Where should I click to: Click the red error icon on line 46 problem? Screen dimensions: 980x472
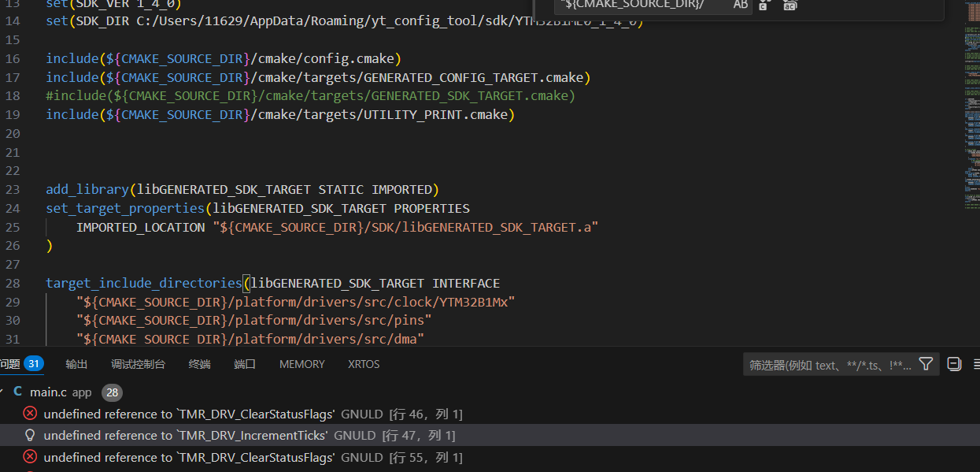point(30,413)
